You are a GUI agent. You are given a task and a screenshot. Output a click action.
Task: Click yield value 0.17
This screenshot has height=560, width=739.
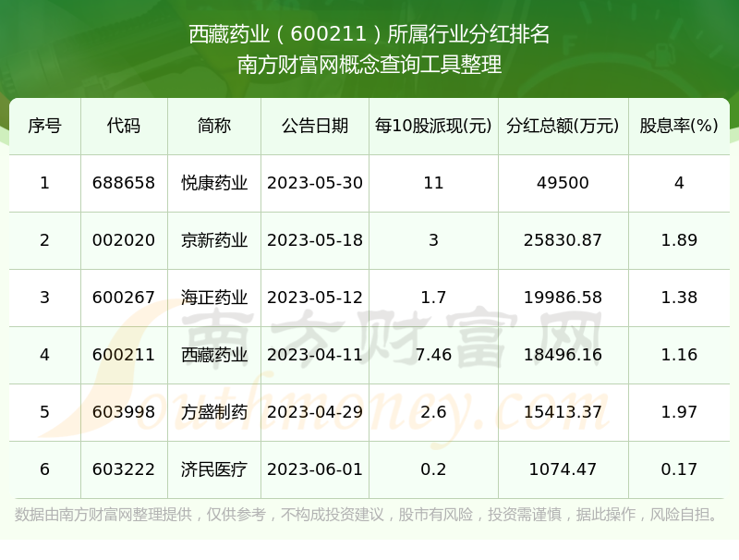[x=679, y=469]
